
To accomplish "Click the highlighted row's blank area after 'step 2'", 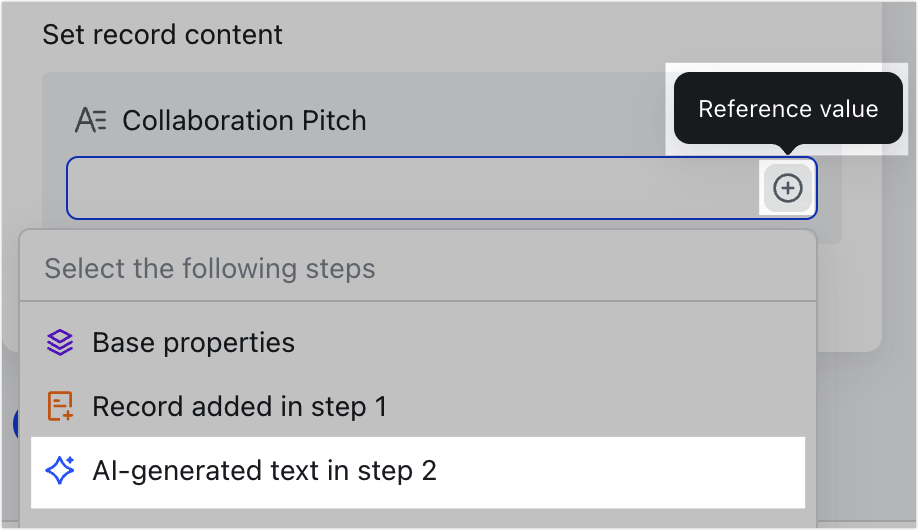I will click(x=621, y=471).
